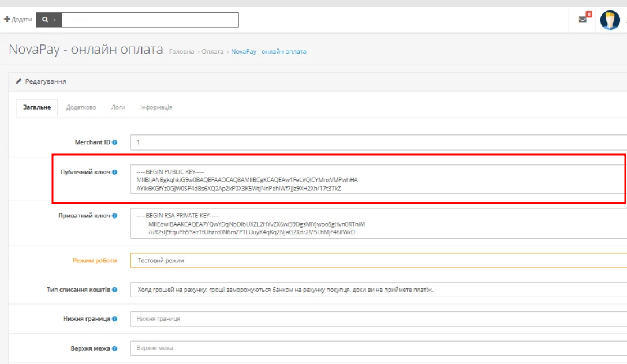
Task: Open the Оплата breadcrumb link
Action: point(212,52)
